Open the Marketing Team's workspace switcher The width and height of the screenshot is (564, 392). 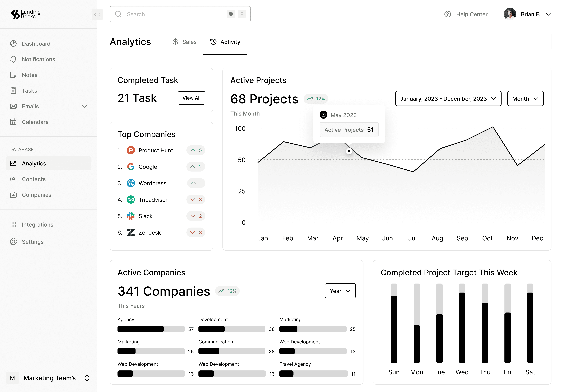pos(49,378)
